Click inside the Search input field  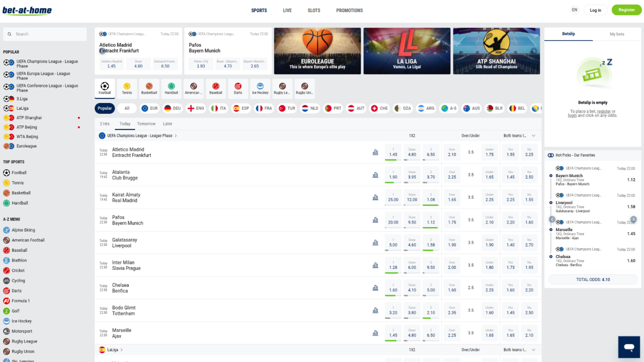click(45, 34)
